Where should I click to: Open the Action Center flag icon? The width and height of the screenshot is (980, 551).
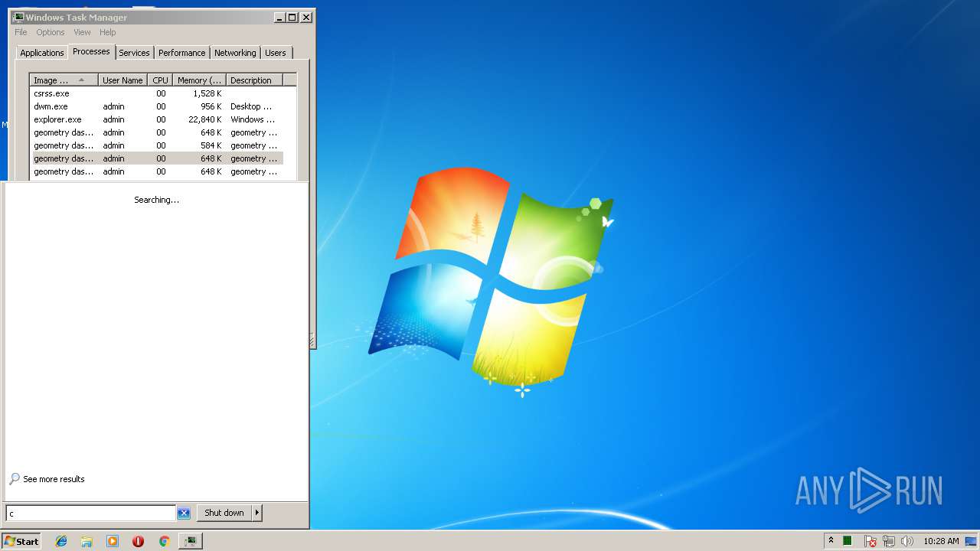(871, 541)
